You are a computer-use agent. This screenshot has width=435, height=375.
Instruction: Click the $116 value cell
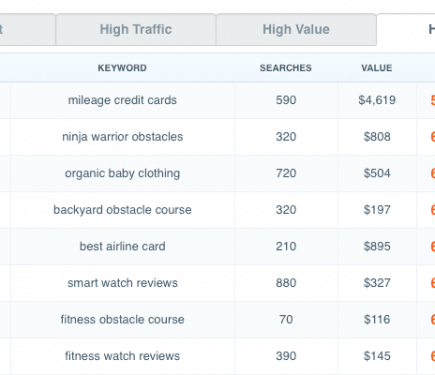click(377, 319)
